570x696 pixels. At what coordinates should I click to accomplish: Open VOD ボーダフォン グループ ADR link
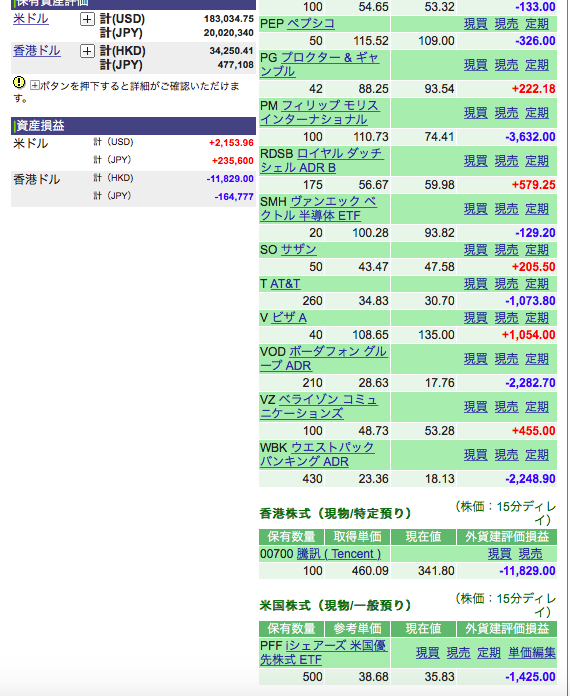click(323, 359)
